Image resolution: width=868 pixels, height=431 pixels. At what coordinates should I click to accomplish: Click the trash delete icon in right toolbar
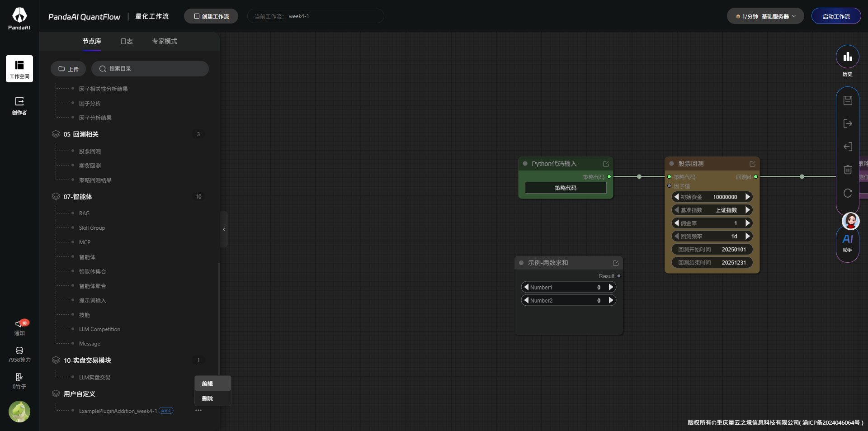point(848,170)
